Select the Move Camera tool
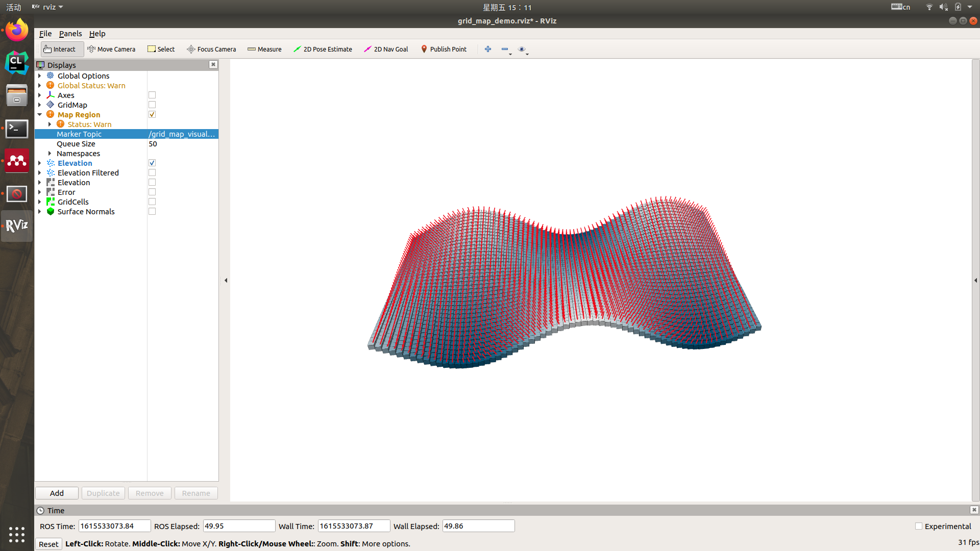 point(111,49)
